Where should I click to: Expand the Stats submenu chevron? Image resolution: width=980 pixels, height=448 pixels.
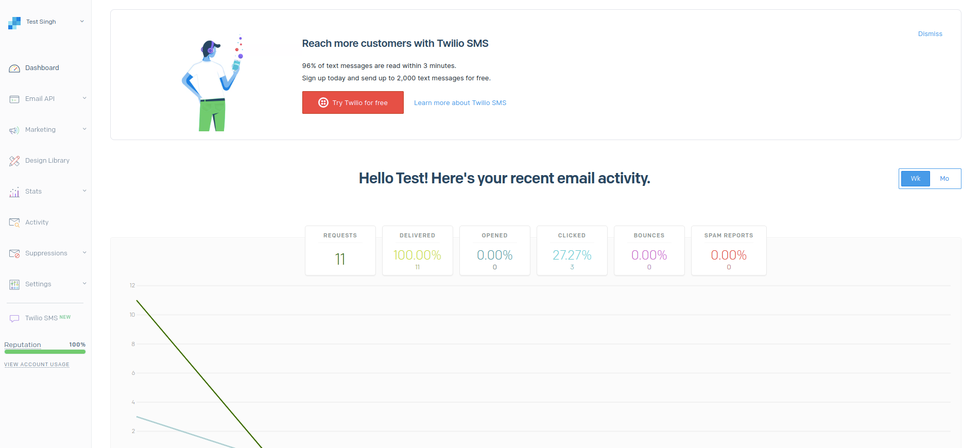click(x=84, y=191)
